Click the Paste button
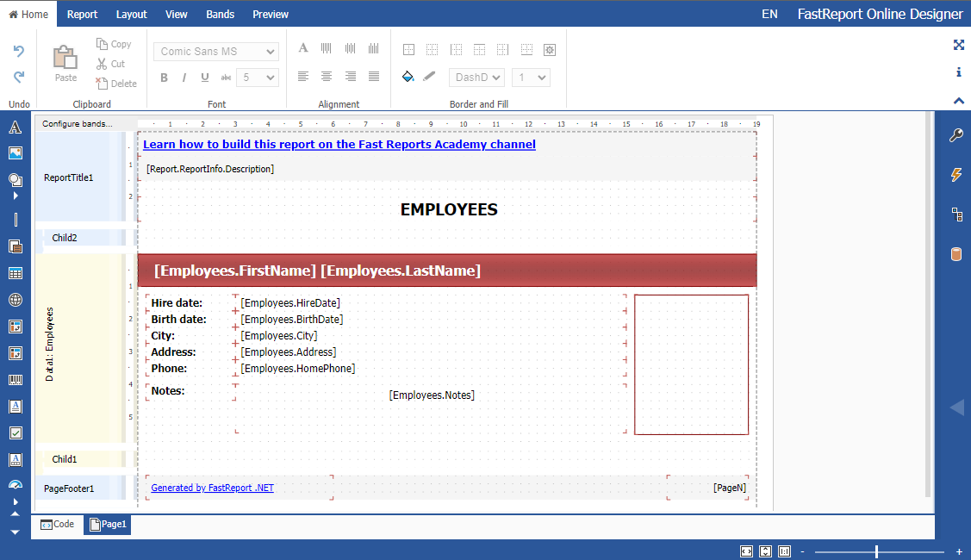Viewport: 971px width, 560px height. pos(65,64)
